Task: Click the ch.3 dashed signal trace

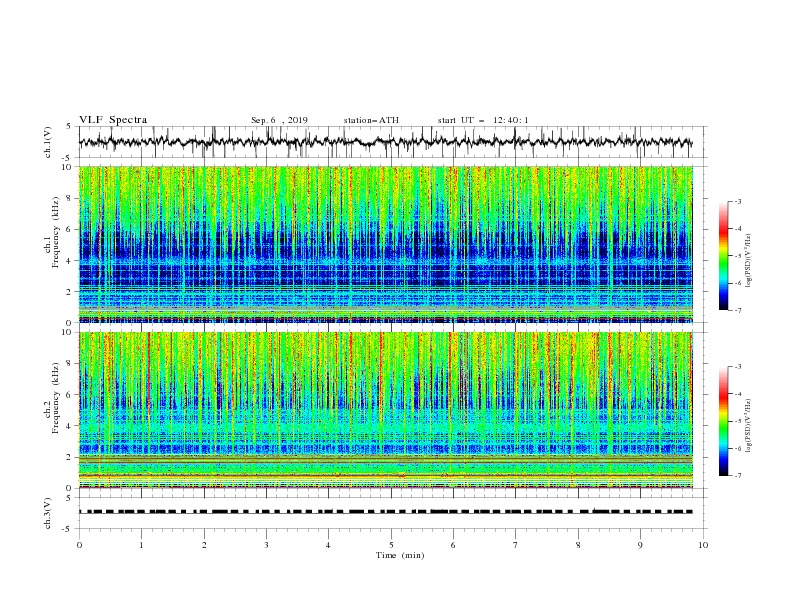Action: pyautogui.click(x=386, y=512)
